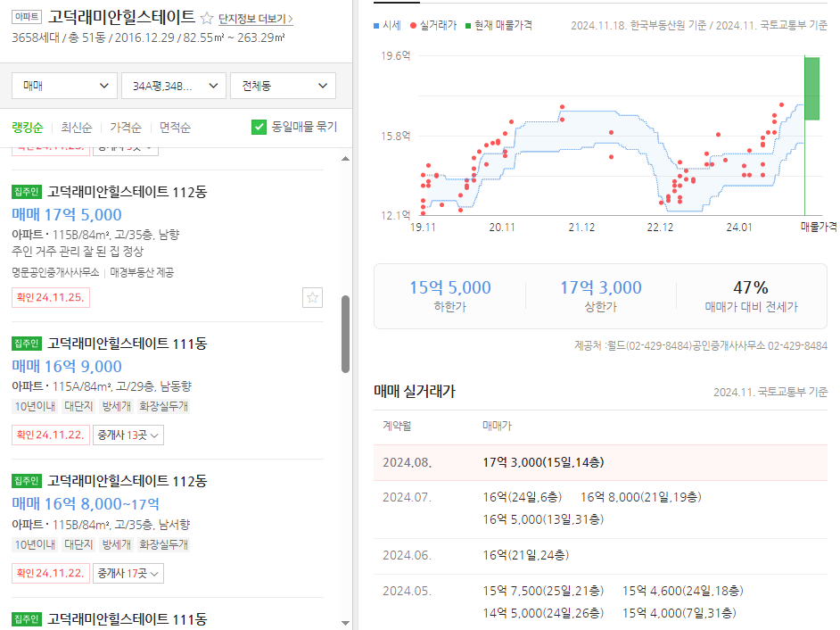Open the 34A평,34B... size dropdown
The width and height of the screenshot is (840, 630).
click(x=174, y=86)
